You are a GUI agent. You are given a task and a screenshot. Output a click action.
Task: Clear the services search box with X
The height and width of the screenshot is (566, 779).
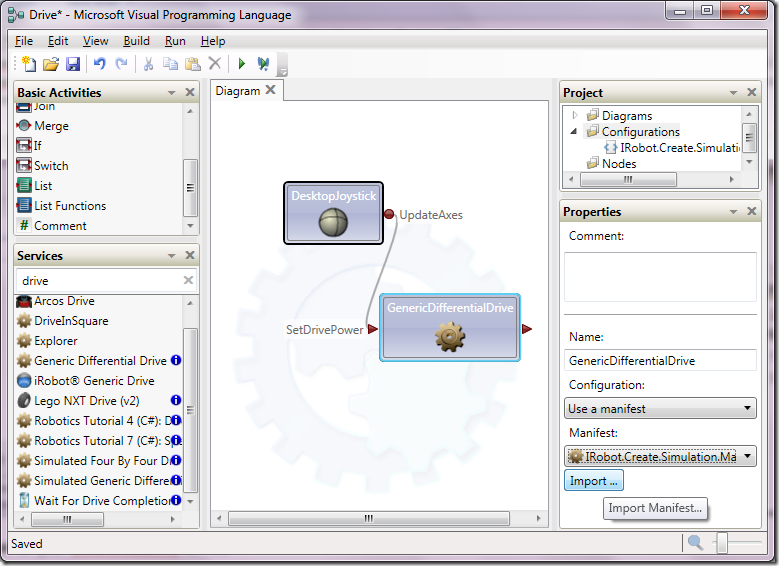point(188,281)
